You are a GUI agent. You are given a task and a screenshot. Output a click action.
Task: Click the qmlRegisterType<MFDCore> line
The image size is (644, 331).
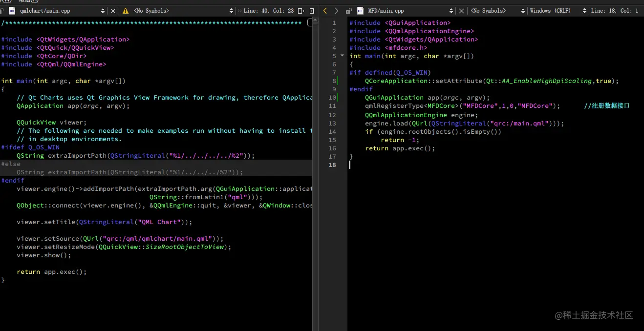pyautogui.click(x=462, y=106)
